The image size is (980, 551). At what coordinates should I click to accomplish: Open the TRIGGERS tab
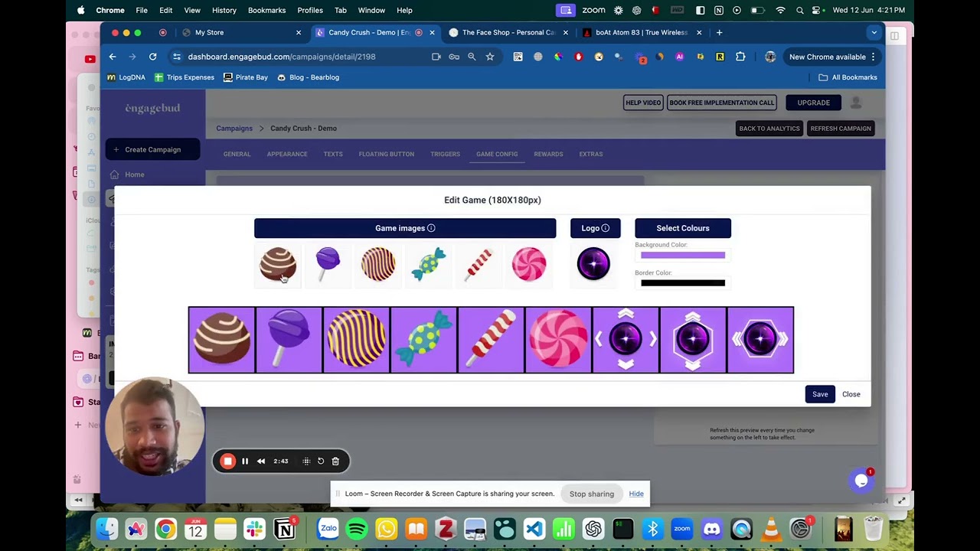445,154
